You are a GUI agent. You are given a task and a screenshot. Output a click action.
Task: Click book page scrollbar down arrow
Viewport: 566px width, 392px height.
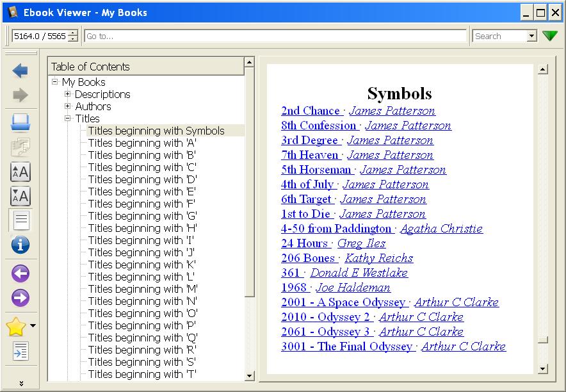coord(542,368)
